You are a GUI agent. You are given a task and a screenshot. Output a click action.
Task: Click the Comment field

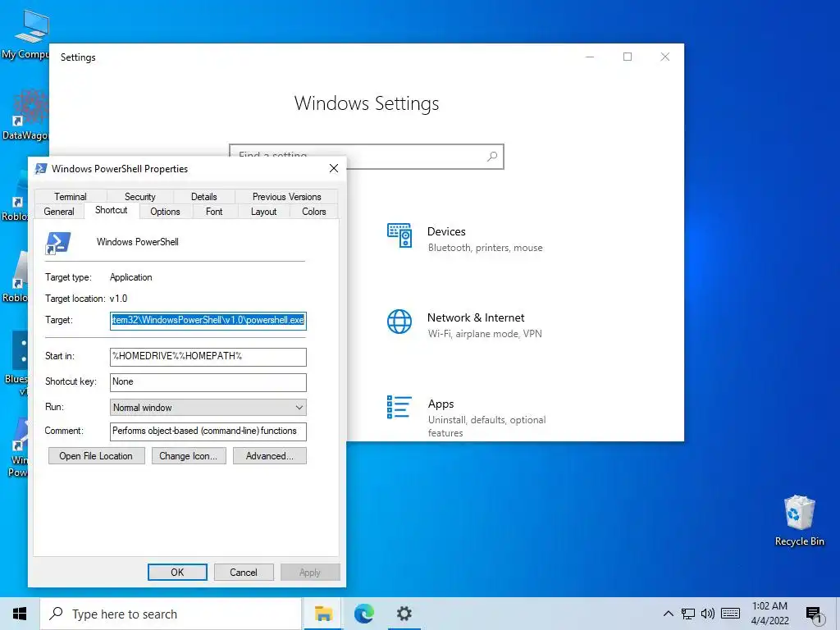208,431
